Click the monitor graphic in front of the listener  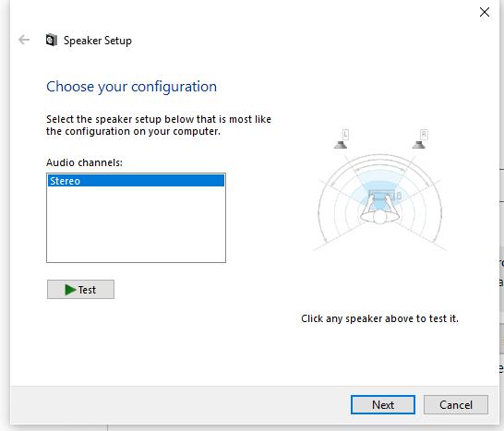pos(382,195)
